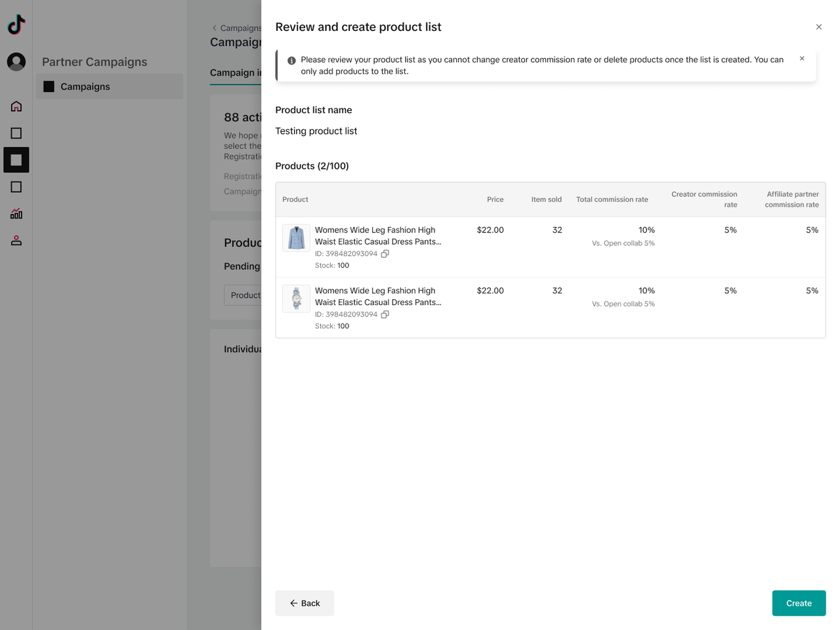Go to Home in sidebar
Screen dimensions: 840x630
(16, 106)
